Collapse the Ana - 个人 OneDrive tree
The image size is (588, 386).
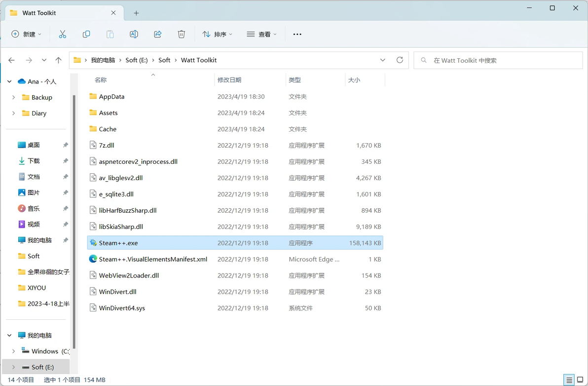pyautogui.click(x=10, y=81)
